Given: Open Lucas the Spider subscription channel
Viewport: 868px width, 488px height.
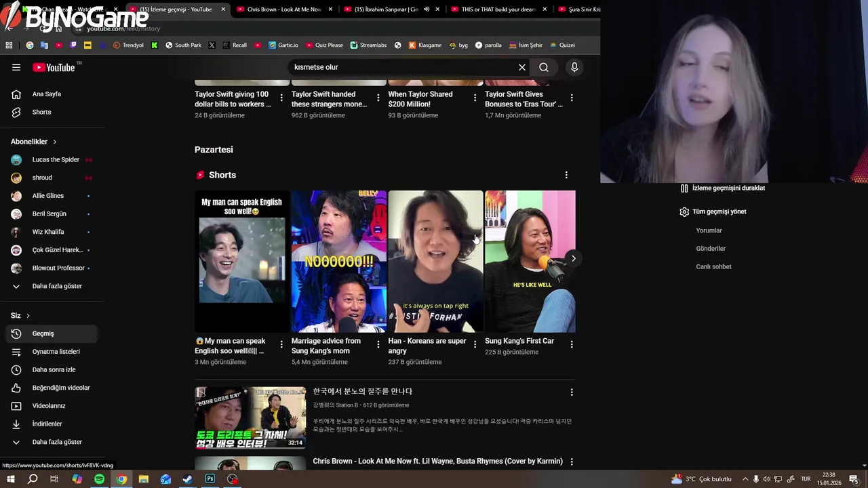Looking at the screenshot, I should (x=52, y=160).
